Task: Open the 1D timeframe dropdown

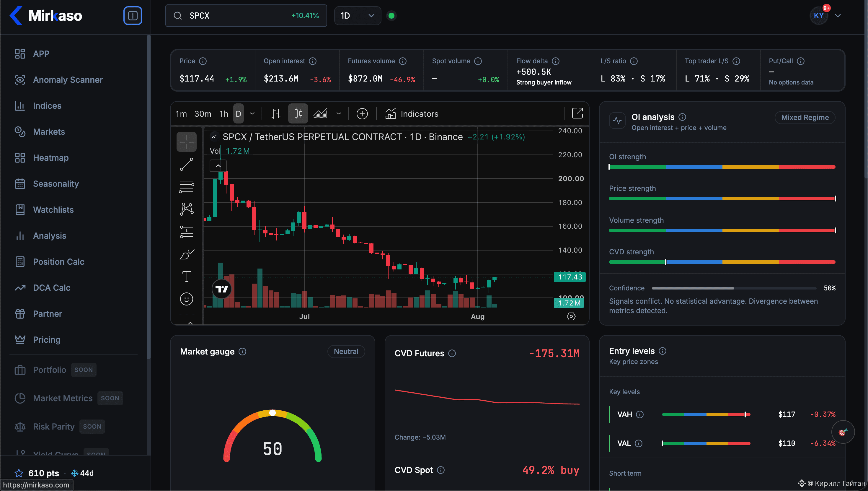Action: 357,16
